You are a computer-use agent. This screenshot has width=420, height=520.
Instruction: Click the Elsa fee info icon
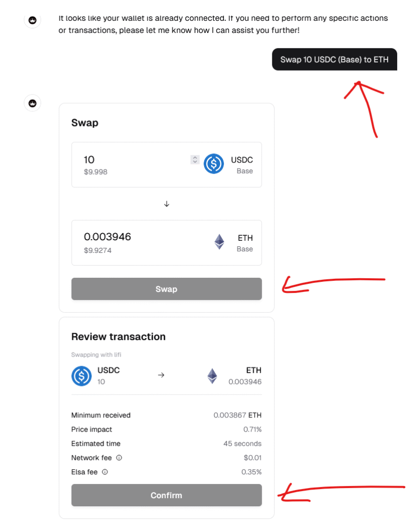coord(105,472)
